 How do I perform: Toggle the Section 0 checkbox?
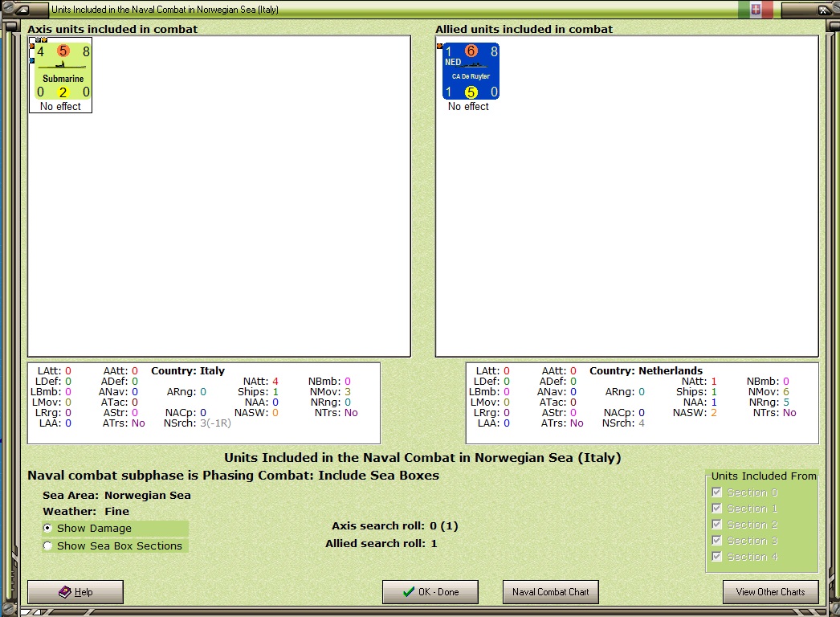717,492
